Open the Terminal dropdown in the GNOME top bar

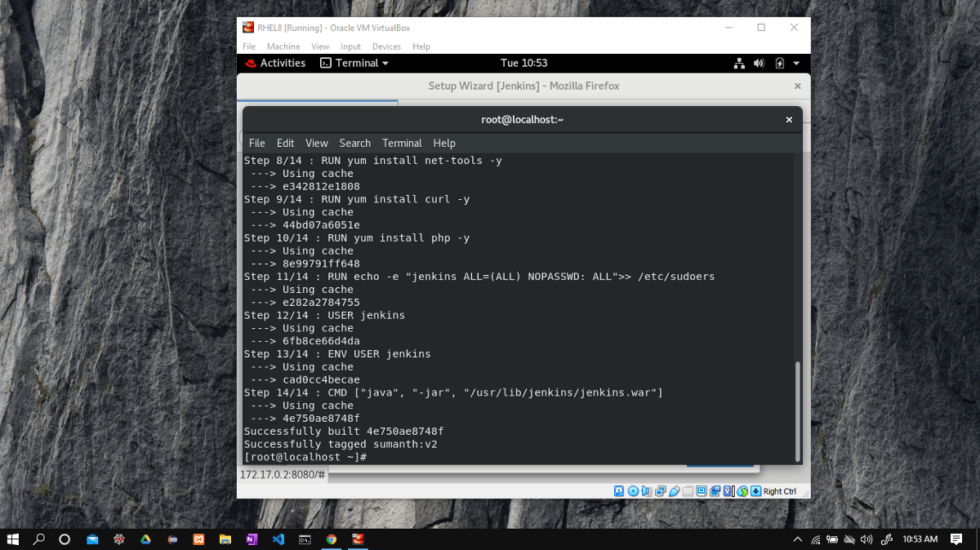354,63
